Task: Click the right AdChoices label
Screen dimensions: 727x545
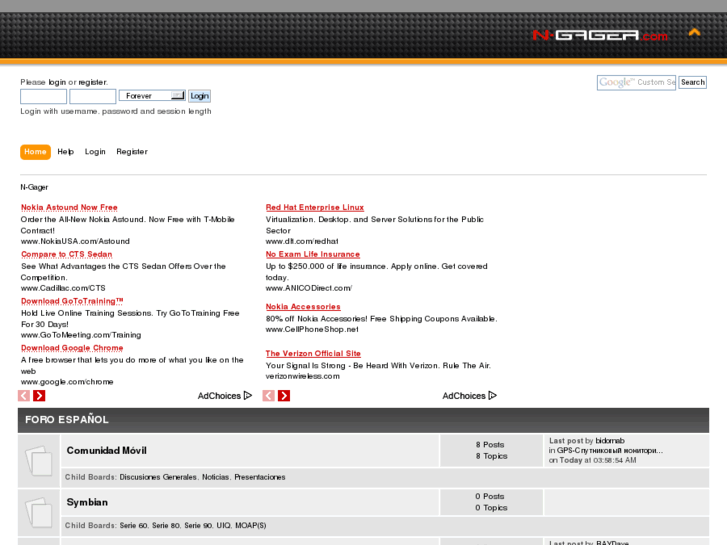Action: point(464,396)
